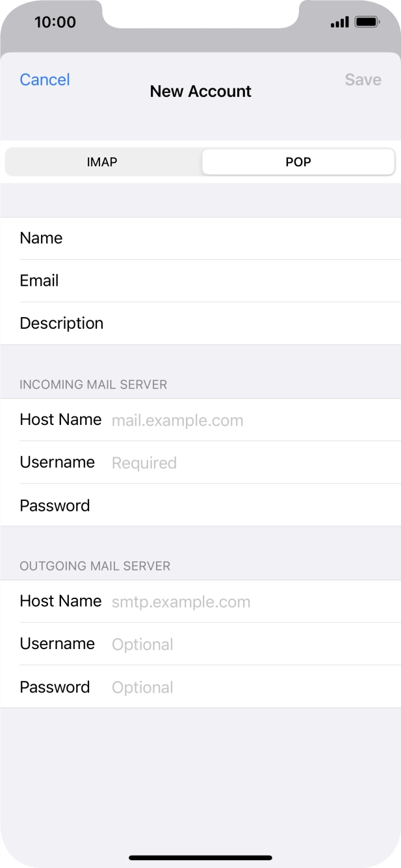The image size is (401, 868).
Task: Tap the Email field
Action: coord(200,281)
